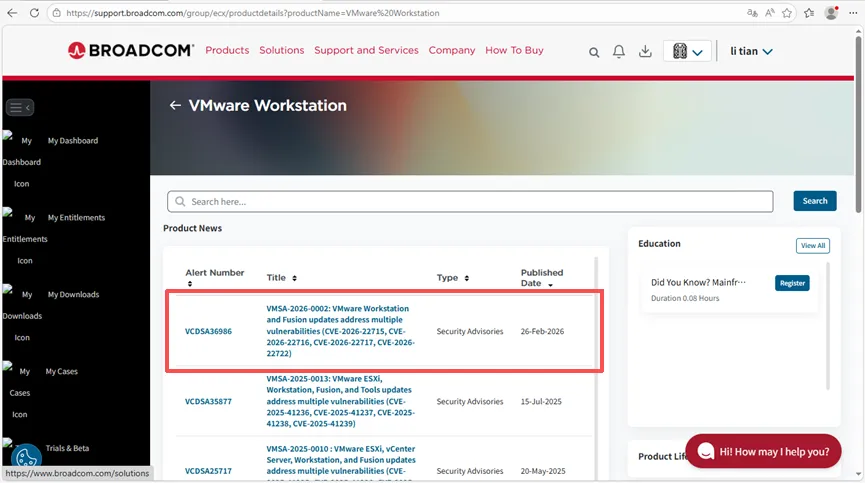Open Trials & Beta in sidebar

(x=67, y=448)
